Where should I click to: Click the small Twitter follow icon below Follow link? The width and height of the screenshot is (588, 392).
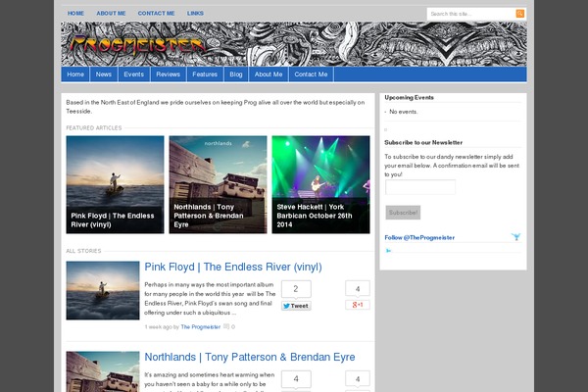(x=388, y=251)
